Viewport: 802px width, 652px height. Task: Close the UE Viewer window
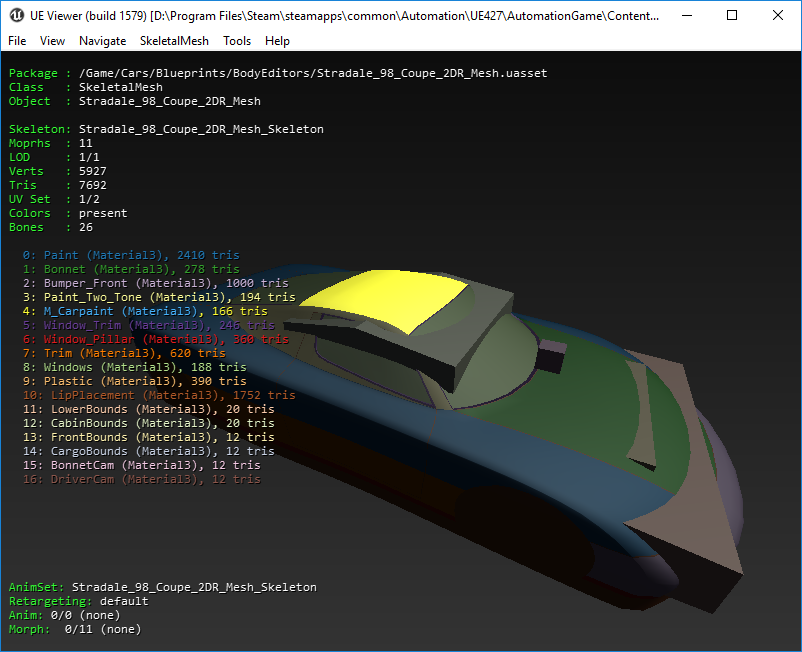tap(777, 16)
